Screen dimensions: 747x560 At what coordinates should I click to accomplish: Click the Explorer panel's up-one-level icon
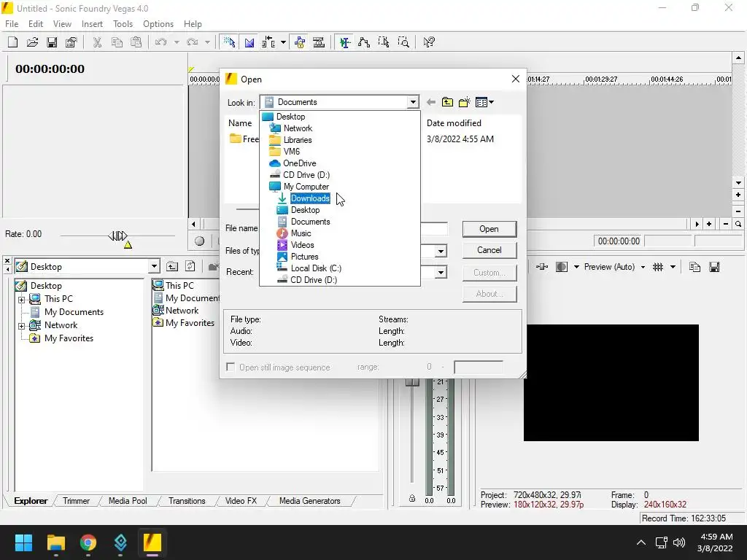[x=172, y=267]
